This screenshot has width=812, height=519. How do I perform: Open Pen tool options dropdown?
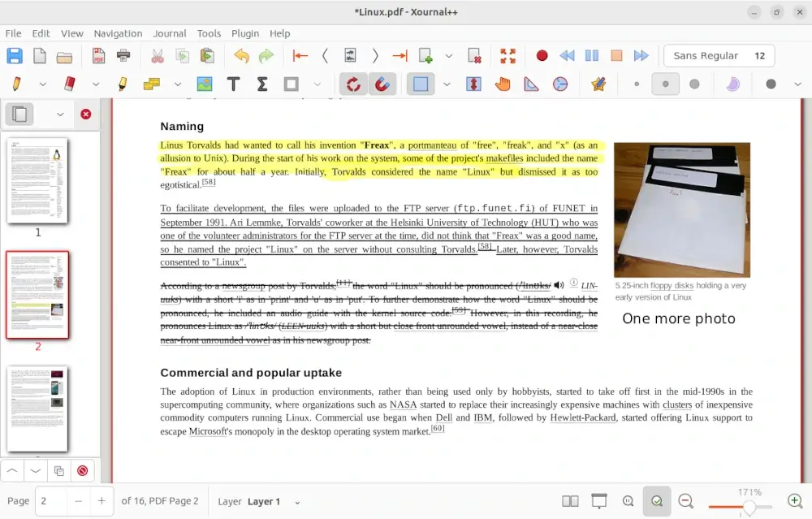coord(43,84)
